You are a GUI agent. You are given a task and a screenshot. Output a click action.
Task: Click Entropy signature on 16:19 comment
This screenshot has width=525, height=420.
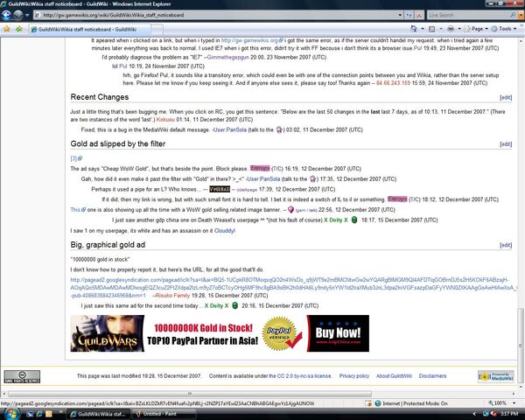(260, 169)
